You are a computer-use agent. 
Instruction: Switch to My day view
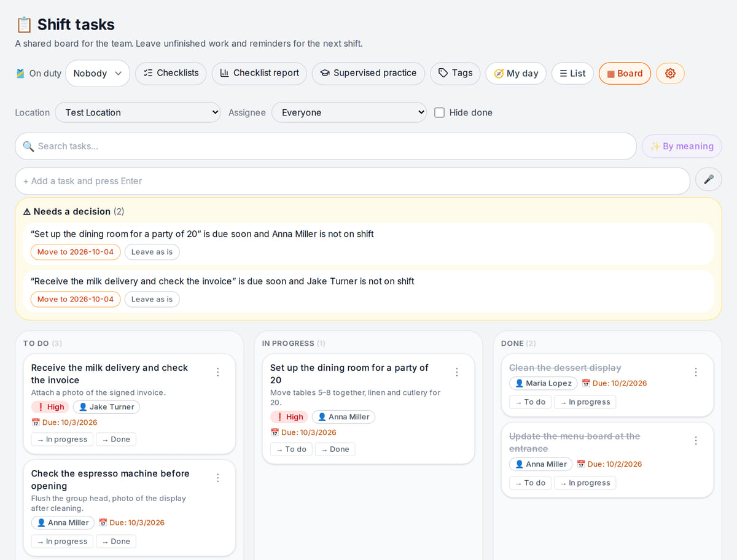[516, 73]
